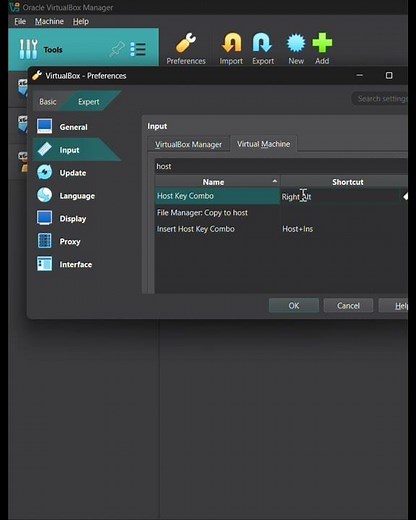Screen dimensions: 416x520
Task: Switch to Expert preferences mode
Action: 89,102
